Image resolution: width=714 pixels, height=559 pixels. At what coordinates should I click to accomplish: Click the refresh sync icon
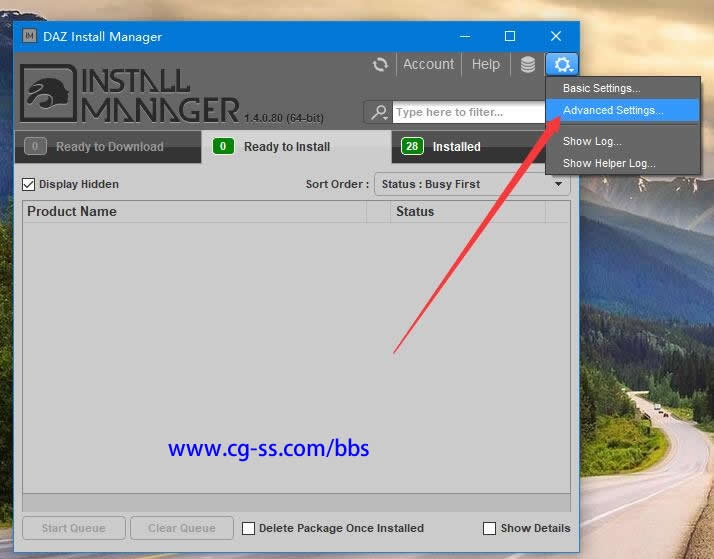tap(380, 65)
